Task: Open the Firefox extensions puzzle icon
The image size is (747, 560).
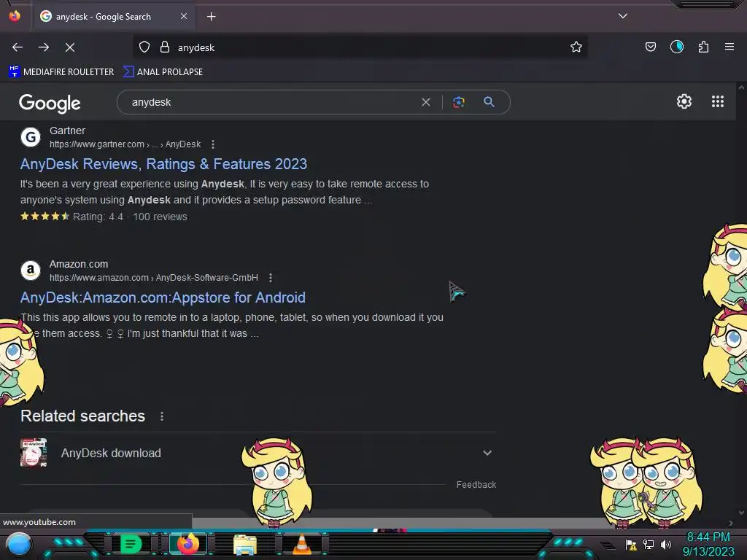Action: [x=703, y=47]
